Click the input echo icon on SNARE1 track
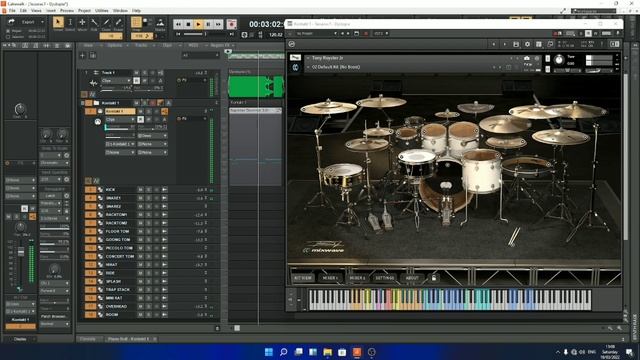Image resolution: width=640 pixels, height=360 pixels. tap(164, 198)
